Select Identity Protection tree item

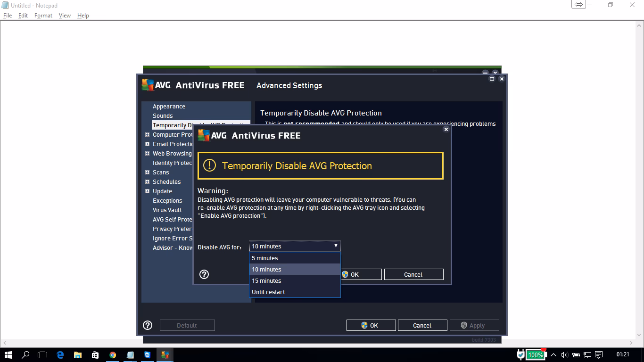[x=173, y=163]
